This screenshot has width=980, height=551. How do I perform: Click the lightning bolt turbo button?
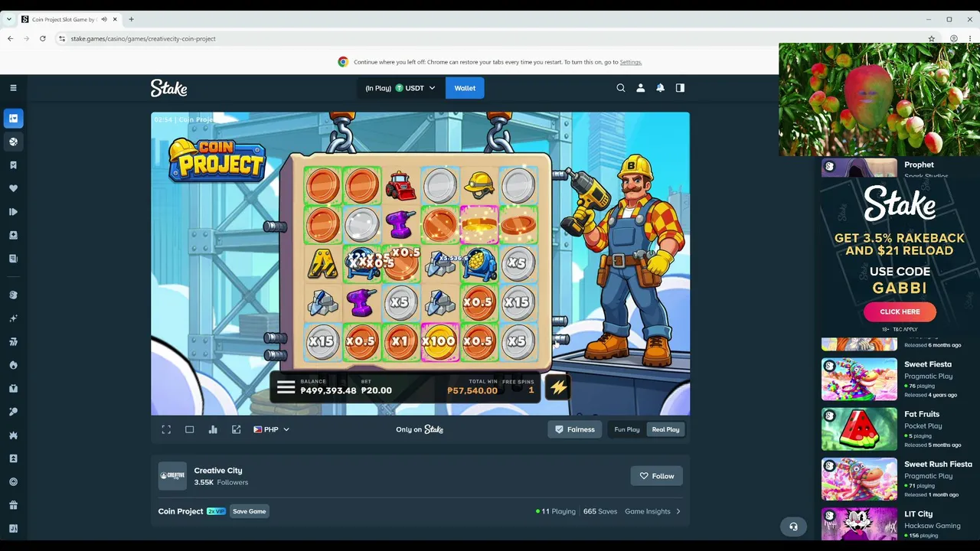[x=558, y=387]
